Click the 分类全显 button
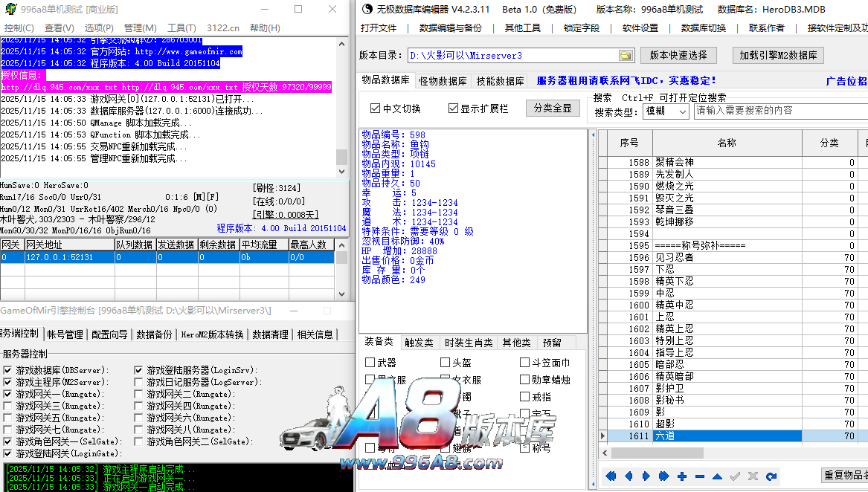Viewport: 868px width, 492px height. coord(553,108)
